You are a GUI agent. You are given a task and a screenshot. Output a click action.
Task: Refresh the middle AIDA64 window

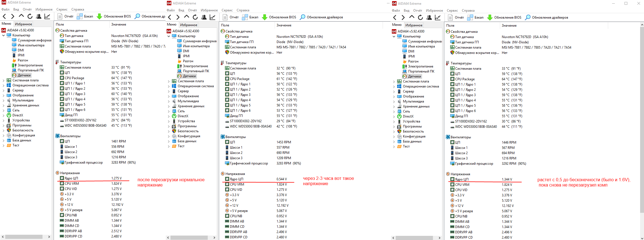pyautogui.click(x=195, y=17)
